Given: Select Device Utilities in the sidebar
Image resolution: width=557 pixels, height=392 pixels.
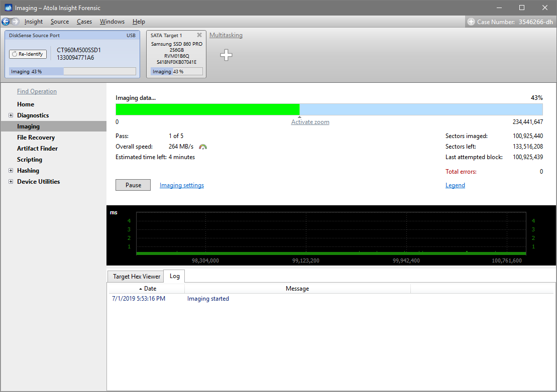Looking at the screenshot, I should [38, 181].
